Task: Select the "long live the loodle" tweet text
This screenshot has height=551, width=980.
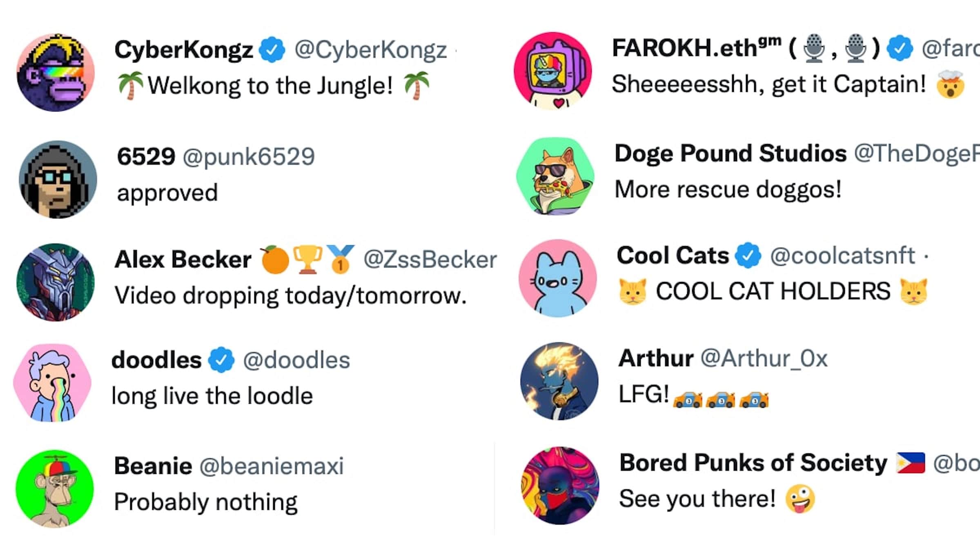Action: (x=212, y=396)
